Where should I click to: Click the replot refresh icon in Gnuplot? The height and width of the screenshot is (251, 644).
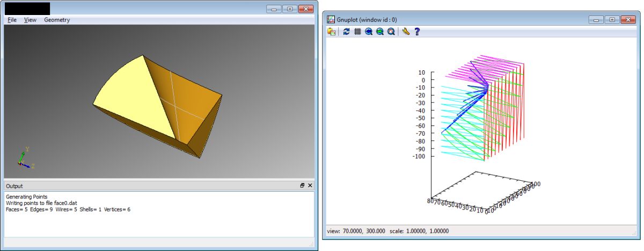tap(346, 32)
